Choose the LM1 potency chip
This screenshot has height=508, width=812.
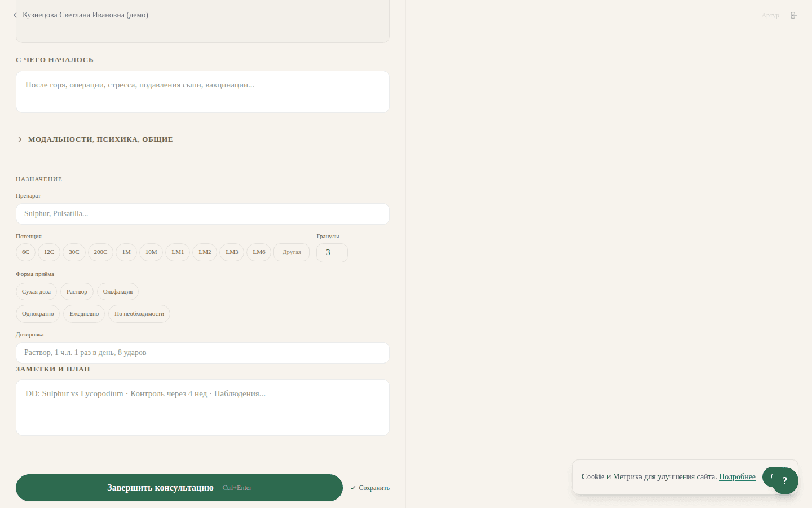tap(178, 252)
